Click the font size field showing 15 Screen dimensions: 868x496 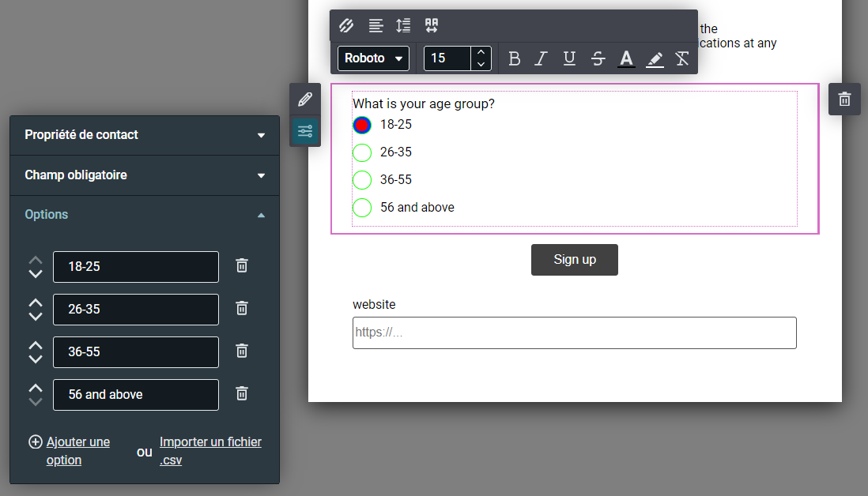[448, 58]
